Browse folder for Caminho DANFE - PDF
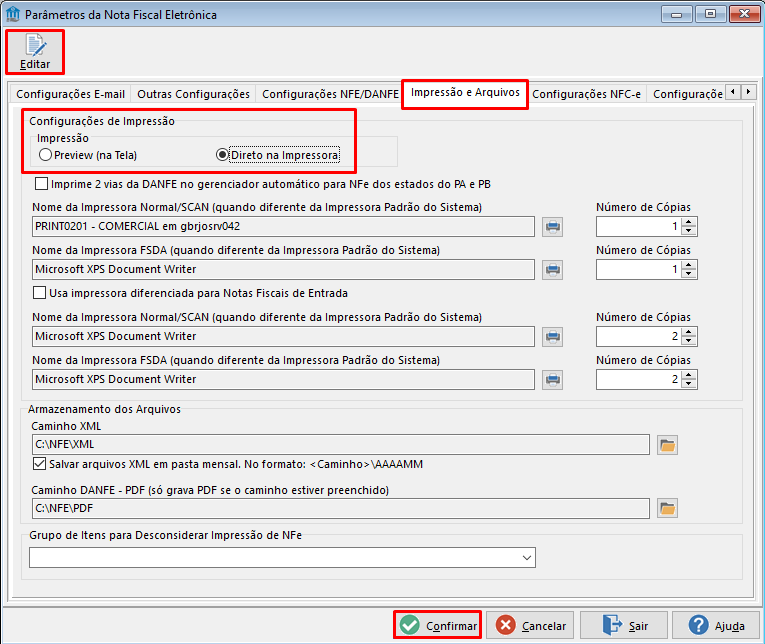765x644 pixels. click(667, 509)
